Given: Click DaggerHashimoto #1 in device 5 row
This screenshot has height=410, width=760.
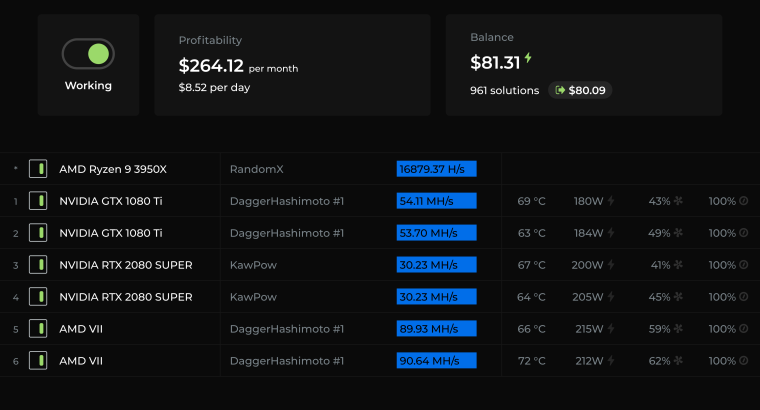Looking at the screenshot, I should (x=287, y=329).
